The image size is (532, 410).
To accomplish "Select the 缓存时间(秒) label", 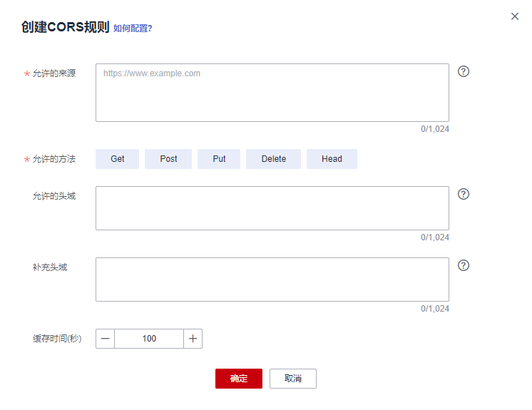I will (57, 339).
